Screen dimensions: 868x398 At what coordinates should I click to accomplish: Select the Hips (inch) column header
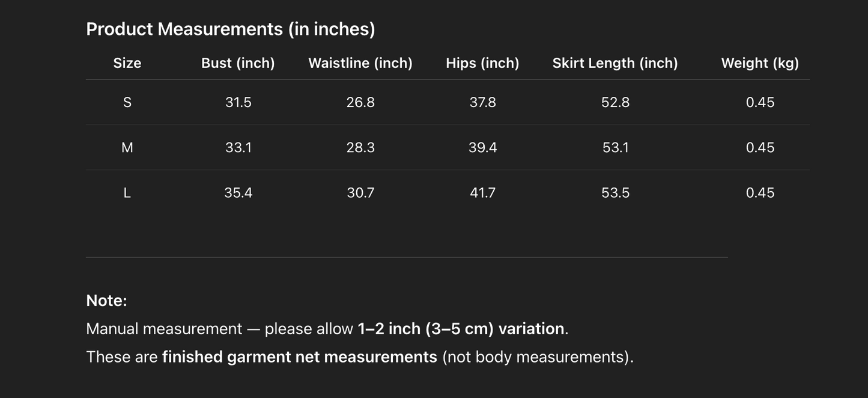tap(482, 63)
